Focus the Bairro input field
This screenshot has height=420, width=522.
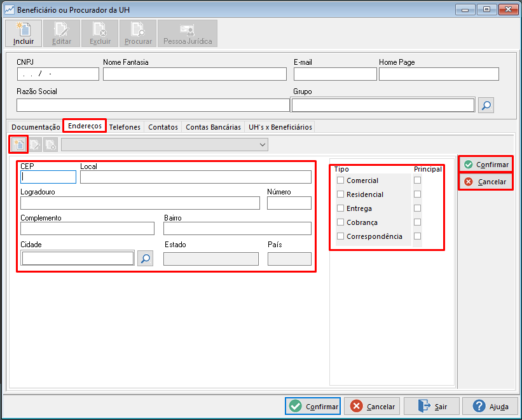[237, 229]
